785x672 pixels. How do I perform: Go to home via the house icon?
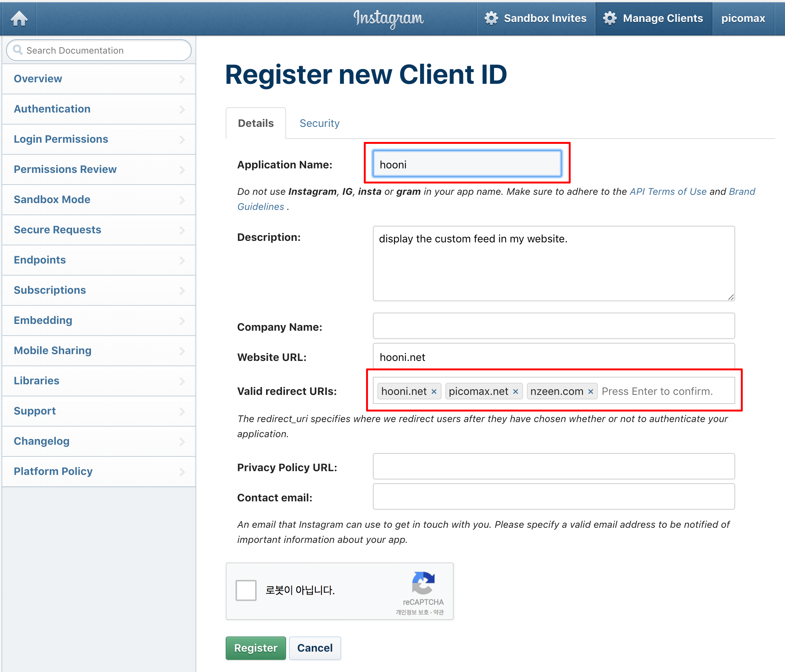tap(19, 18)
